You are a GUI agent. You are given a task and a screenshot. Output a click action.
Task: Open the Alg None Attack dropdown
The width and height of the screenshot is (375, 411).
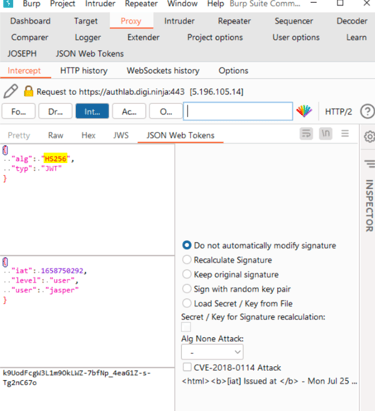coord(212,352)
